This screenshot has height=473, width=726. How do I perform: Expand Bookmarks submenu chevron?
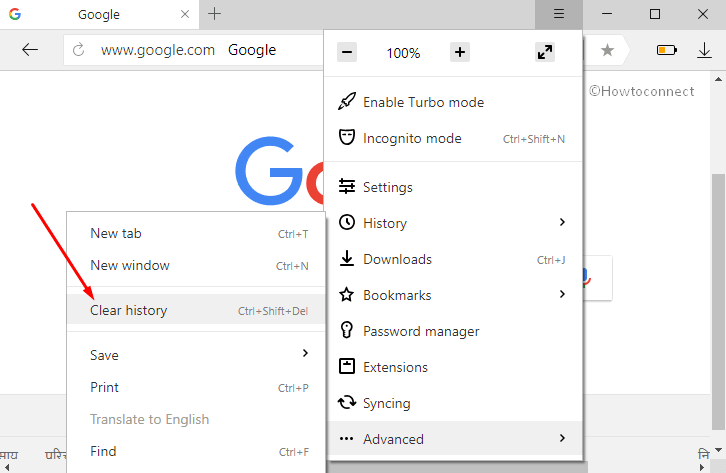click(562, 294)
